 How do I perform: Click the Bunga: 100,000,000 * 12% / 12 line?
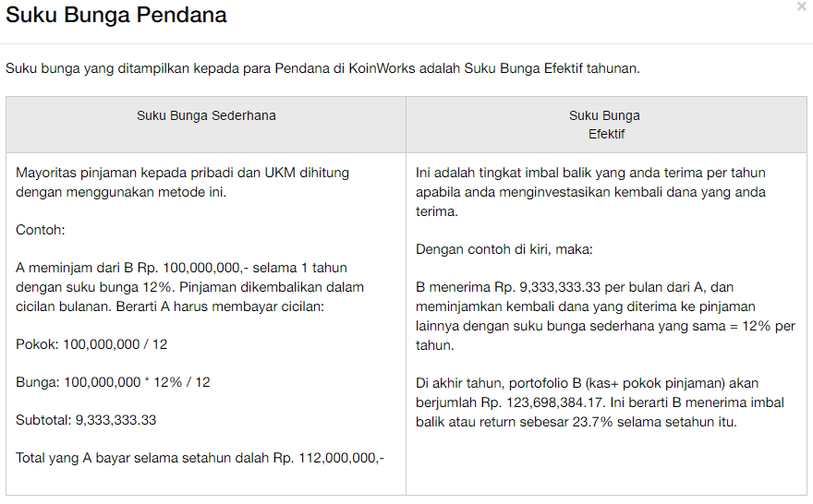[113, 382]
